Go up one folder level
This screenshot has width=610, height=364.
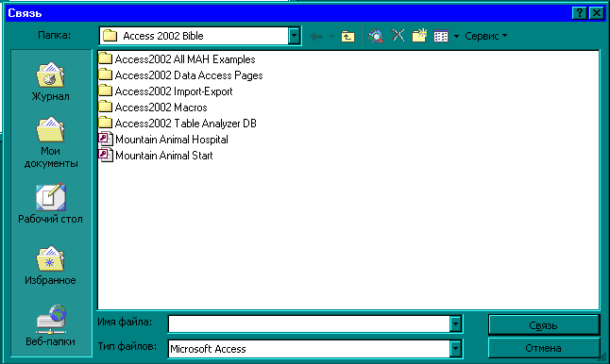(x=347, y=36)
